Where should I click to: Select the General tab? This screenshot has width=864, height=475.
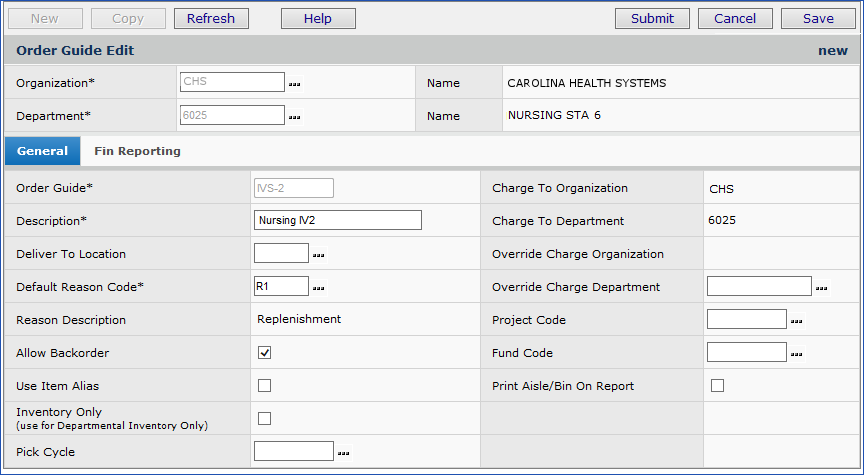click(x=42, y=151)
